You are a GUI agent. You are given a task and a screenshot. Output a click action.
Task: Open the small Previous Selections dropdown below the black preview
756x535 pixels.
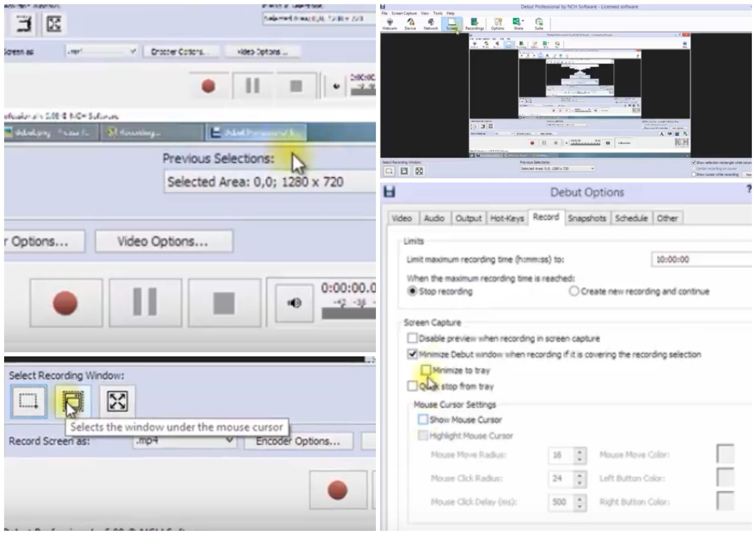click(557, 169)
